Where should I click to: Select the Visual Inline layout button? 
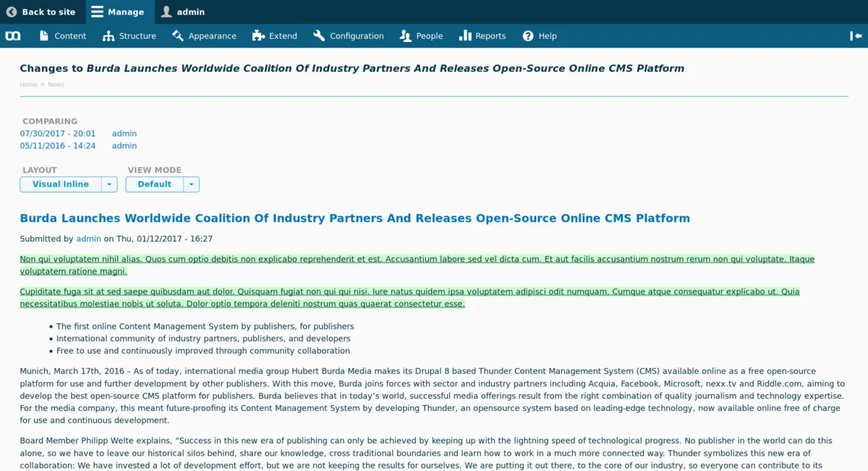(61, 184)
